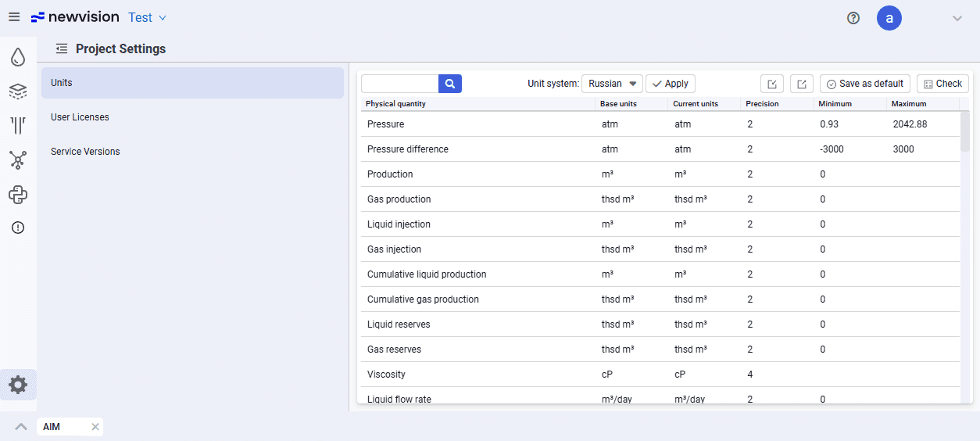Image resolution: width=980 pixels, height=441 pixels.
Task: Click Save as default button
Action: (865, 84)
